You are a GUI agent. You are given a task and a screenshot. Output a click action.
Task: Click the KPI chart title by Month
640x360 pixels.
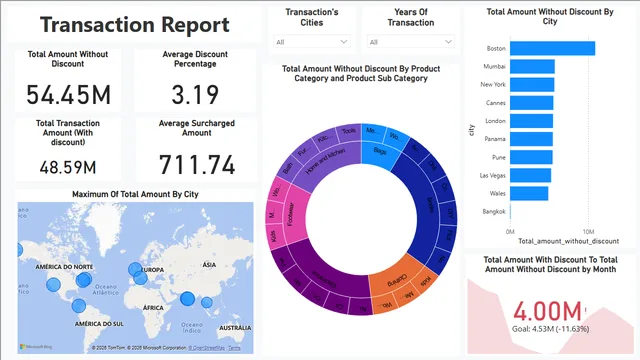point(550,264)
